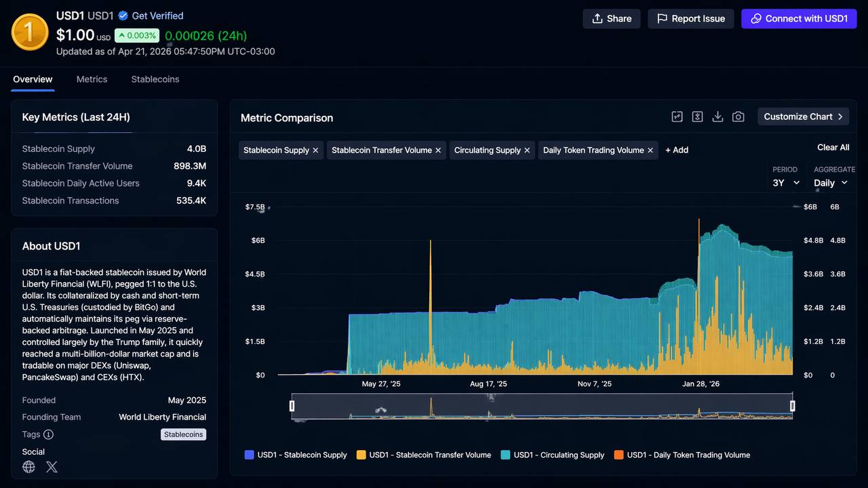Click the Clear All link
Screen dimensions: 868x488
point(833,147)
